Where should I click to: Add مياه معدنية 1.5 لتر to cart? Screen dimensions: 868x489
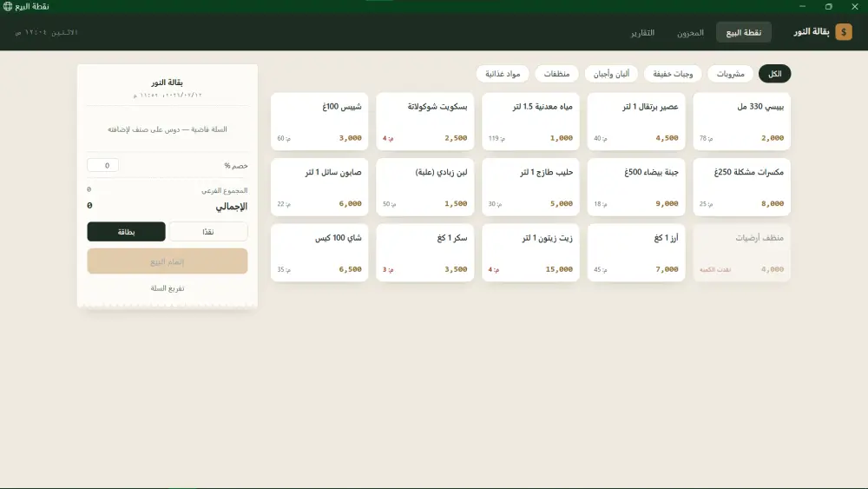click(x=530, y=122)
